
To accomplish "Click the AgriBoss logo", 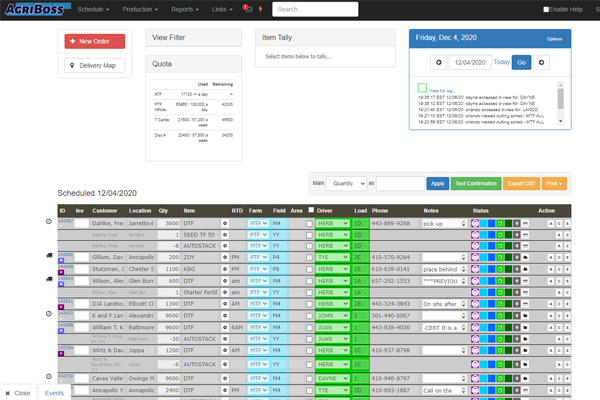I will click(x=38, y=9).
